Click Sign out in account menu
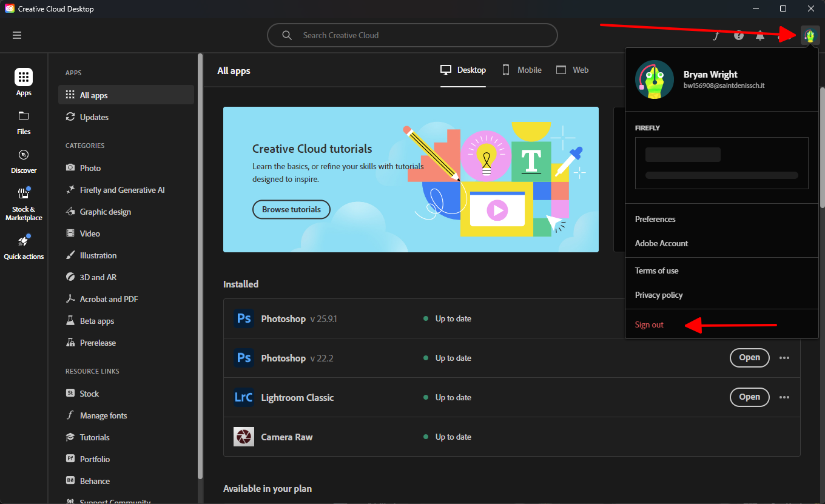The image size is (825, 504). 649,324
